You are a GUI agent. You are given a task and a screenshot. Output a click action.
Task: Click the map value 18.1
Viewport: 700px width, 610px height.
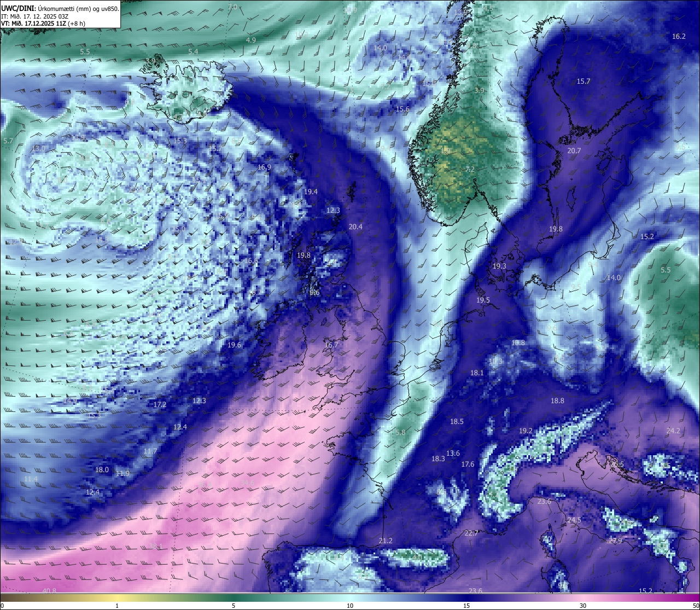coord(477,373)
